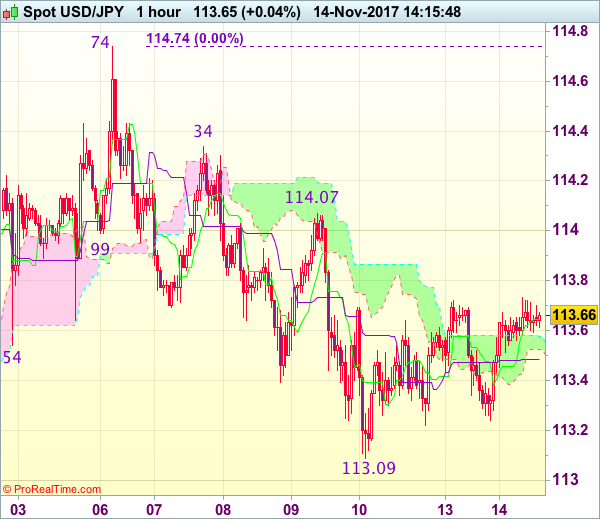This screenshot has height=519, width=600.
Task: Open the ProRealTime.com link
Action: click(52, 489)
